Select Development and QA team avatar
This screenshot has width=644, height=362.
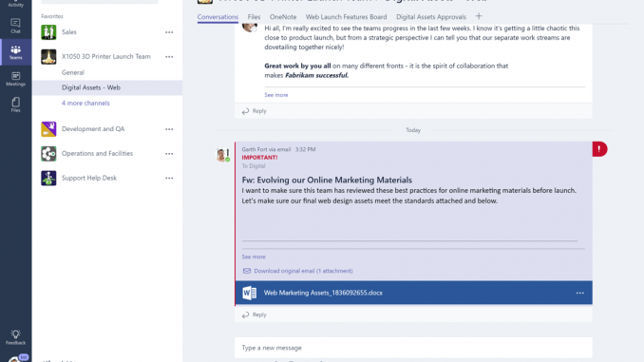pos(48,129)
